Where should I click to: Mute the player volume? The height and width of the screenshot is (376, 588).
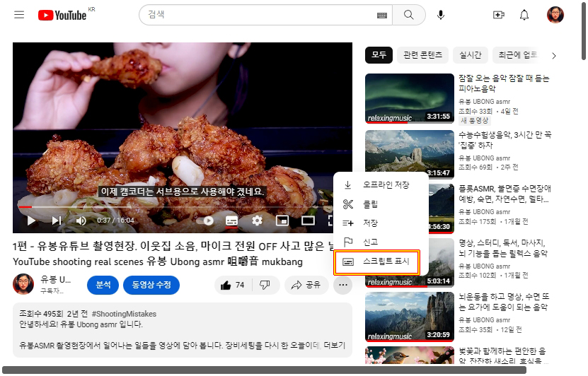pos(81,221)
